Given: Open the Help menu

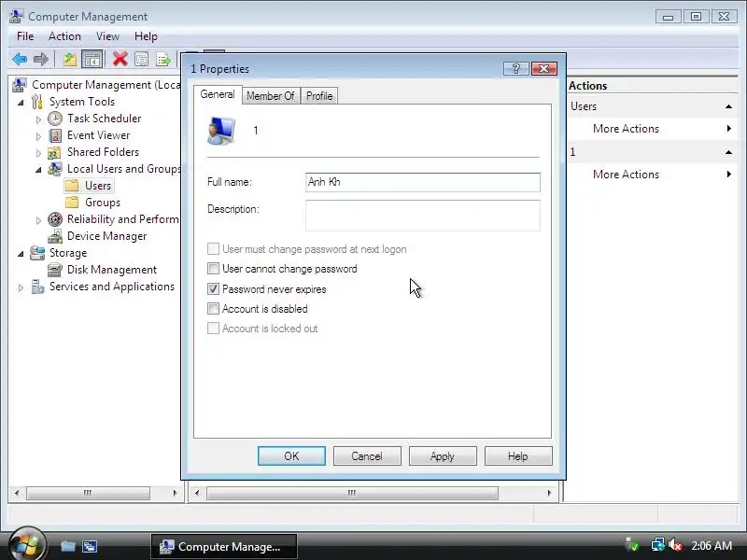Looking at the screenshot, I should pyautogui.click(x=146, y=36).
